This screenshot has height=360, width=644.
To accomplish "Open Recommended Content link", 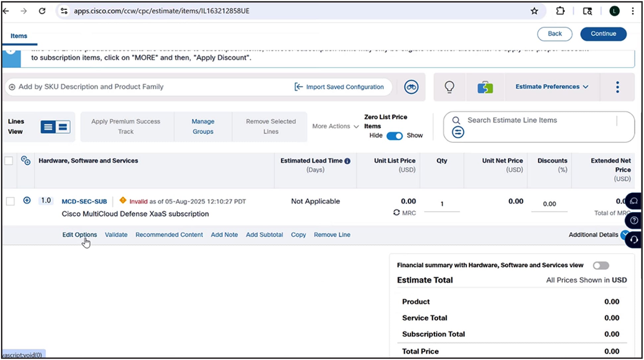I will (x=169, y=235).
